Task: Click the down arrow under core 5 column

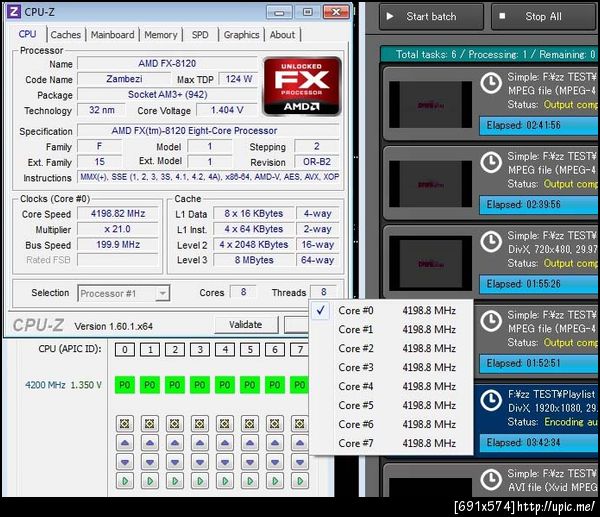Action: [250, 462]
